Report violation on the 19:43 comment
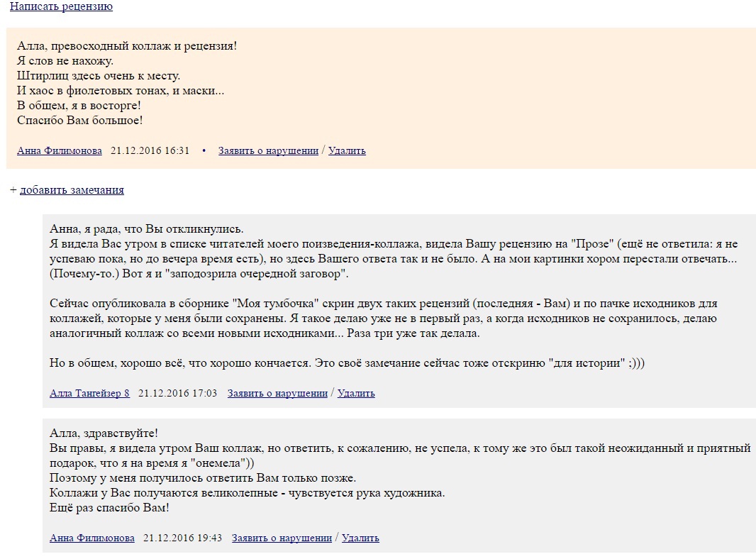Viewport: 756px width, 559px height. pos(282,538)
